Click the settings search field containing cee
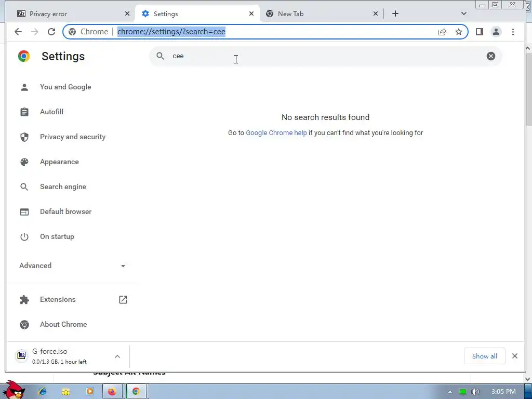The image size is (532, 399). click(x=325, y=56)
